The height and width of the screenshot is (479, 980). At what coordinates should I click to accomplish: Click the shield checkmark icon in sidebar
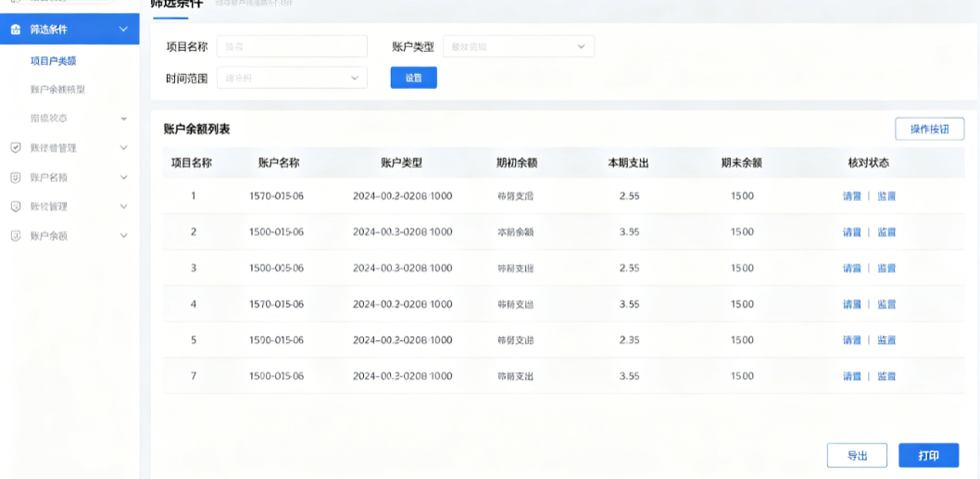[17, 147]
